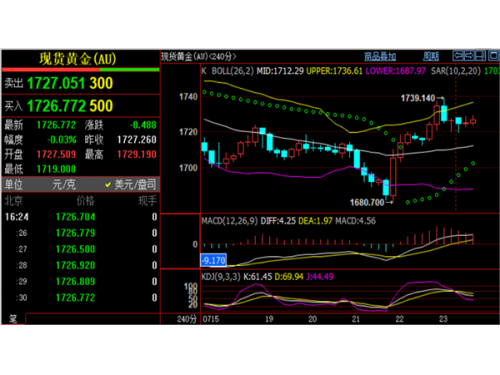Click the highlighted -9.170 MACD axis value
The width and height of the screenshot is (500, 375).
click(x=213, y=260)
